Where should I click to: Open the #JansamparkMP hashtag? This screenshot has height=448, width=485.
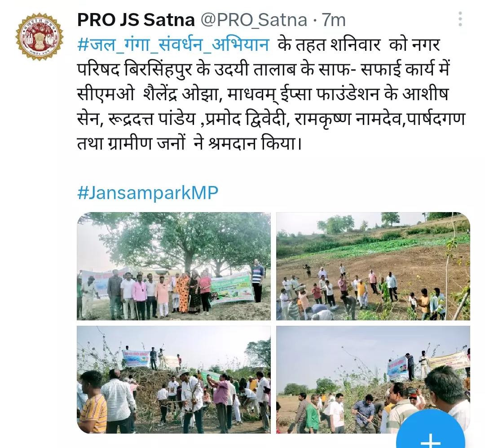click(148, 193)
